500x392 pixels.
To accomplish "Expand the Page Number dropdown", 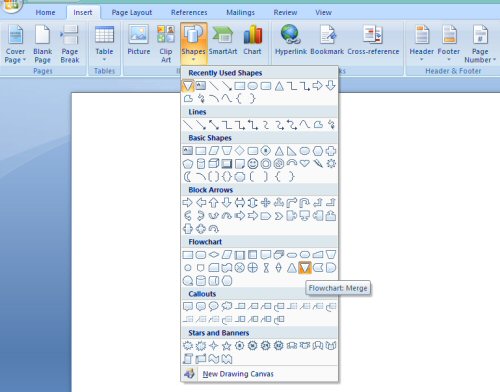I will [480, 44].
